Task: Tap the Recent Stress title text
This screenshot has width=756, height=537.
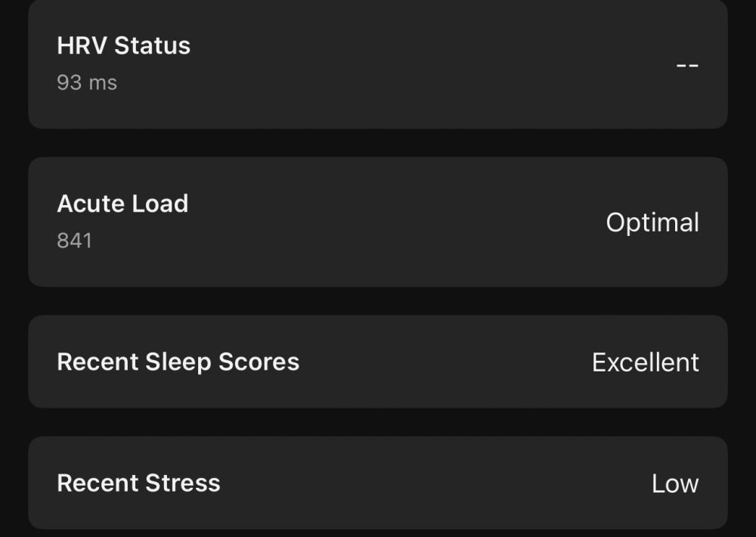Action: (138, 483)
